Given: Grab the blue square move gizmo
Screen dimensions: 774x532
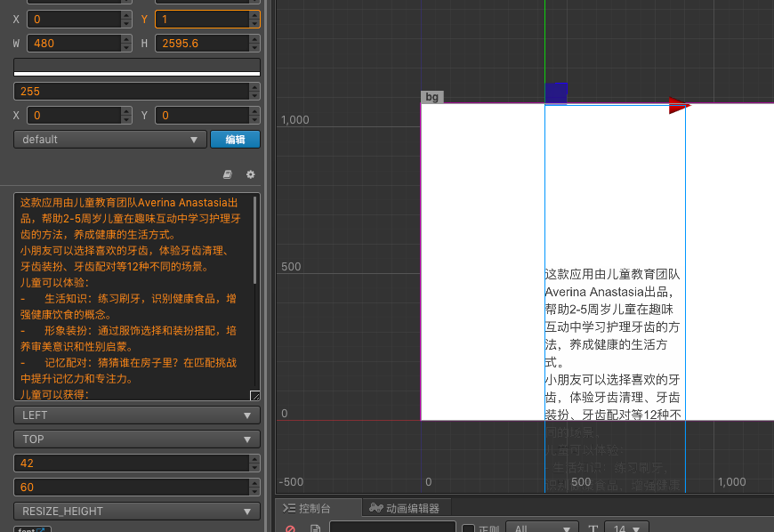Looking at the screenshot, I should click(x=556, y=93).
